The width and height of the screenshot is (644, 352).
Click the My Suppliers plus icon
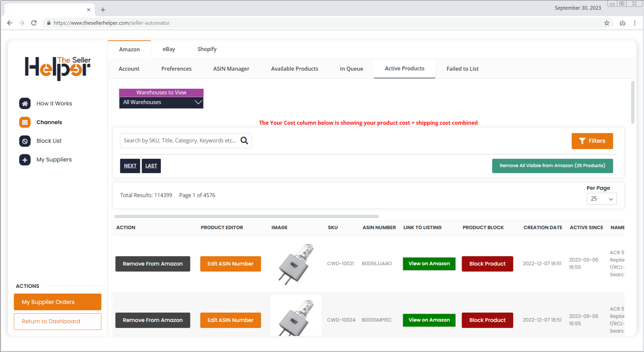tap(25, 159)
